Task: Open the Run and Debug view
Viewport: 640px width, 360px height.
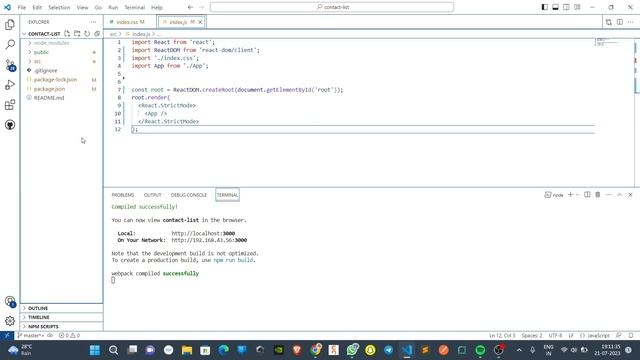Action: point(10,85)
